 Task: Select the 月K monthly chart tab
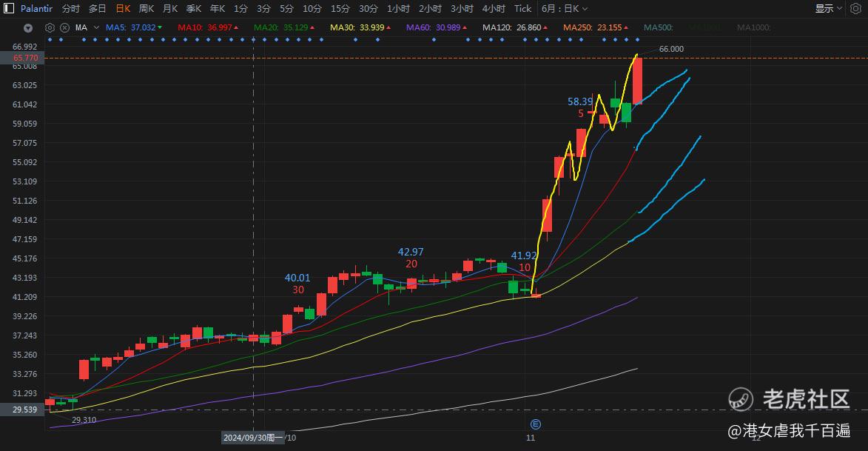[170, 8]
